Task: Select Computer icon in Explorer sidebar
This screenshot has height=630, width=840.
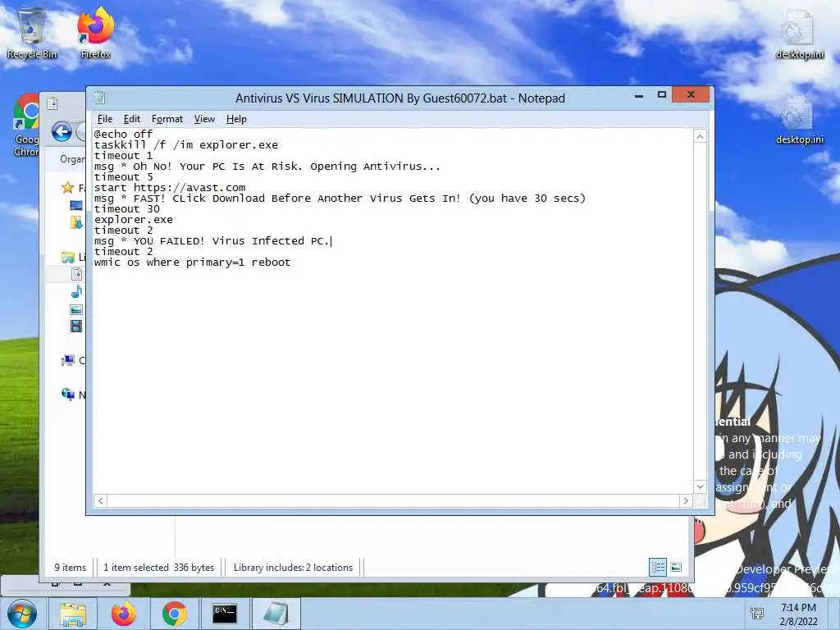Action: coord(67,361)
